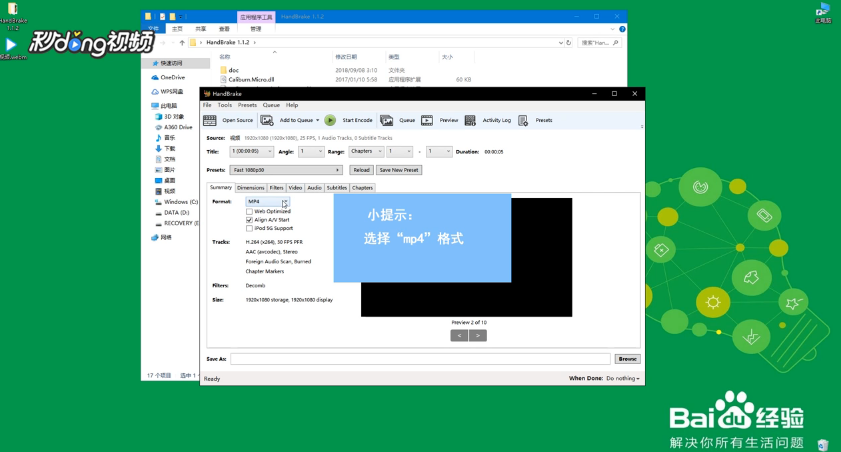The height and width of the screenshot is (452, 841).
Task: Open the range end chapter dropdown
Action: [x=439, y=152]
